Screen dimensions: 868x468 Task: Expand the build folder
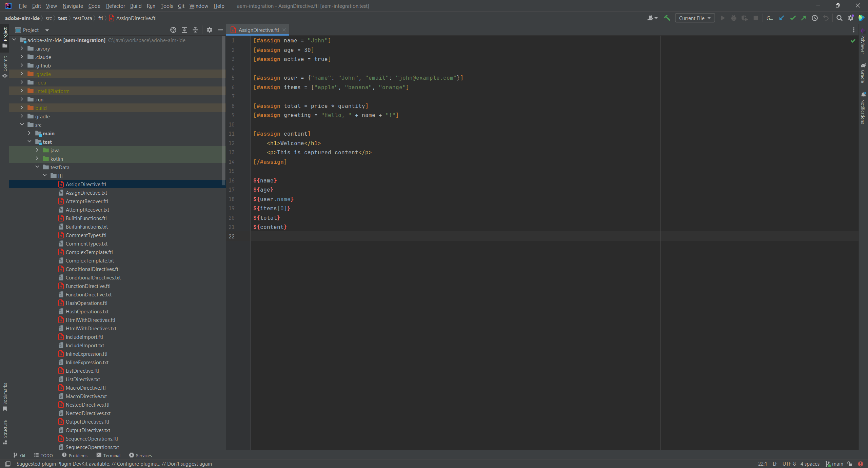point(22,108)
